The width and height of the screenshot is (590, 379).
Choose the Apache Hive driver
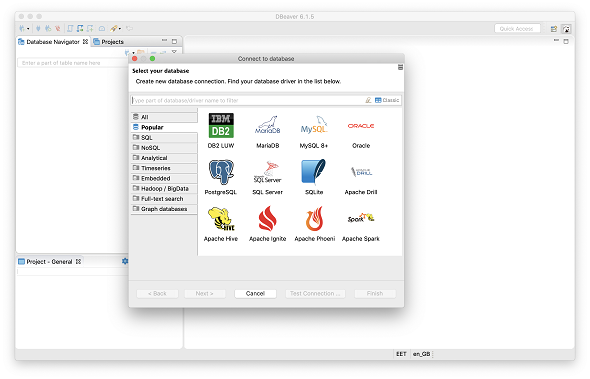[x=221, y=224]
